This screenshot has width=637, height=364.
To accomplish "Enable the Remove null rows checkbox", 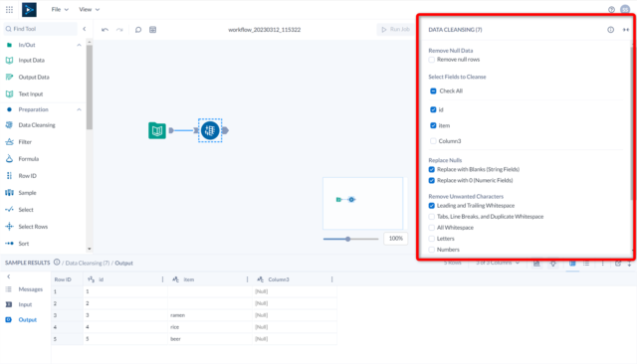I will pos(431,60).
